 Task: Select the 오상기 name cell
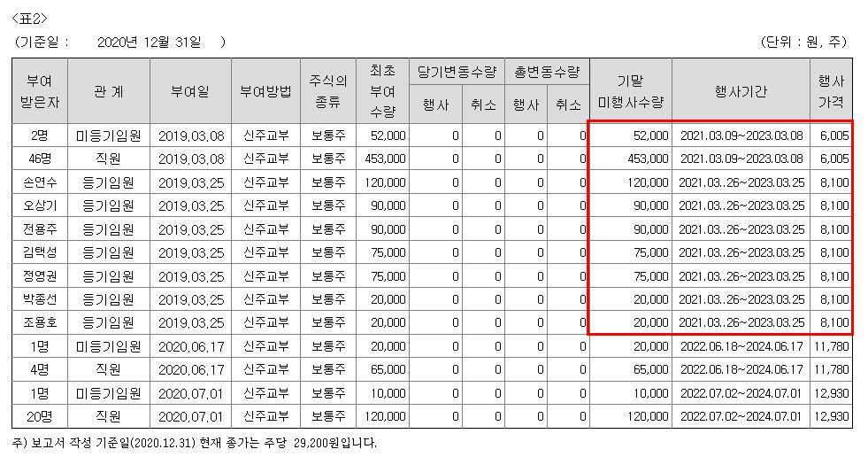click(40, 205)
